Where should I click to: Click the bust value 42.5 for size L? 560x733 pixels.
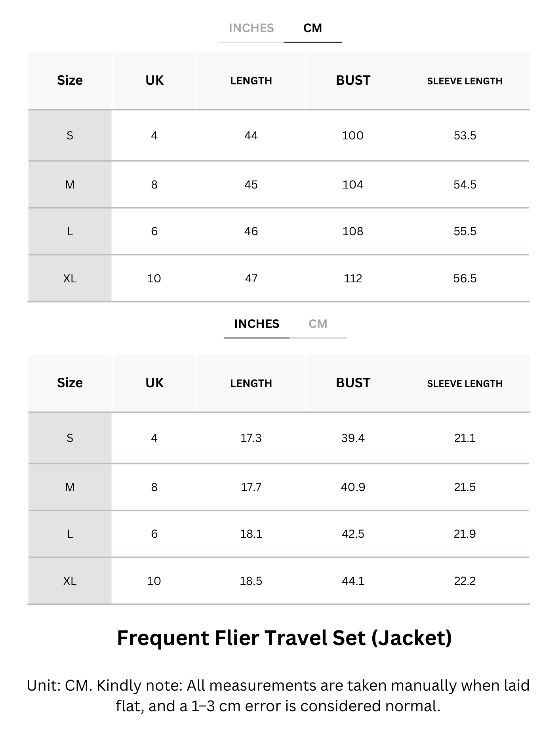[352, 534]
